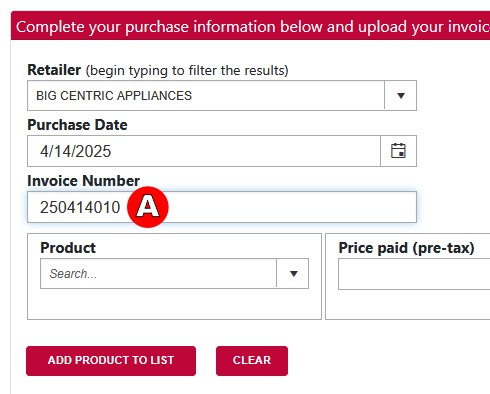Focus the Invoice Number input field
The height and width of the screenshot is (394, 490).
click(222, 207)
